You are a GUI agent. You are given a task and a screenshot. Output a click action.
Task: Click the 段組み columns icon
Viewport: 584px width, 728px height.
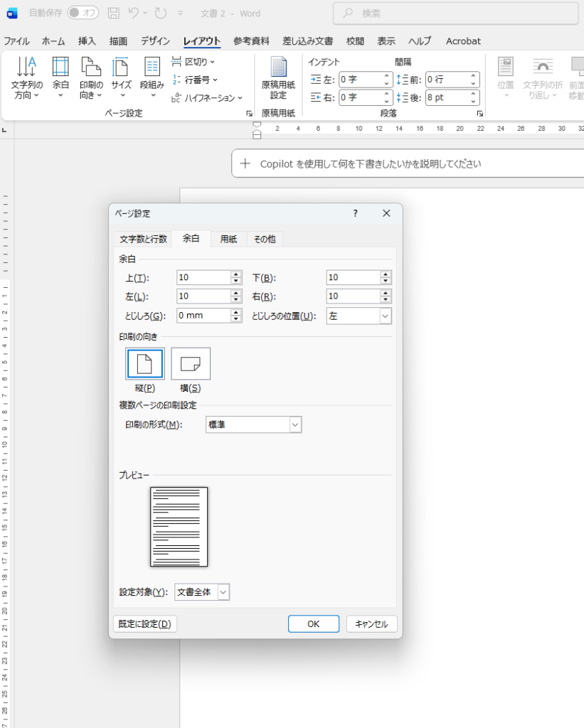(152, 68)
